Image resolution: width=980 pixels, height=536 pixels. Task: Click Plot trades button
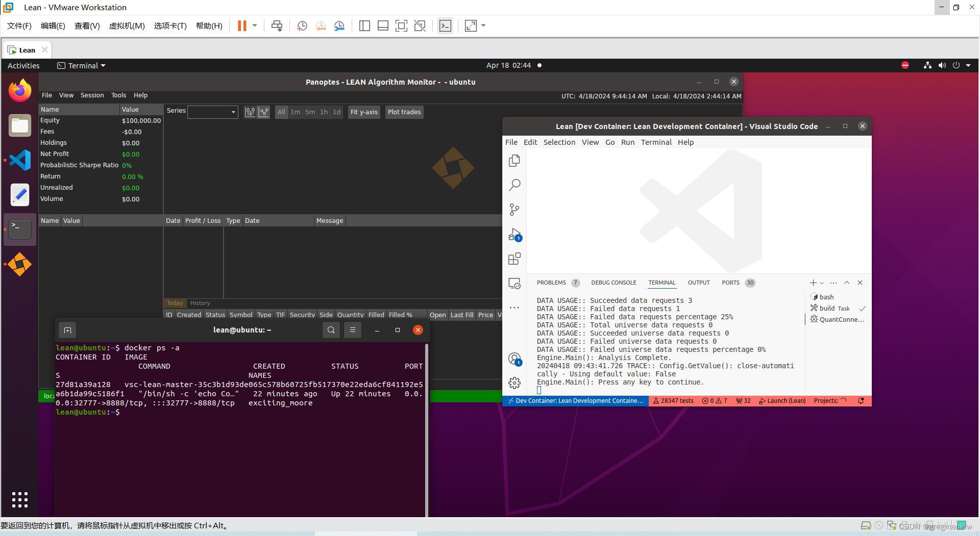404,112
